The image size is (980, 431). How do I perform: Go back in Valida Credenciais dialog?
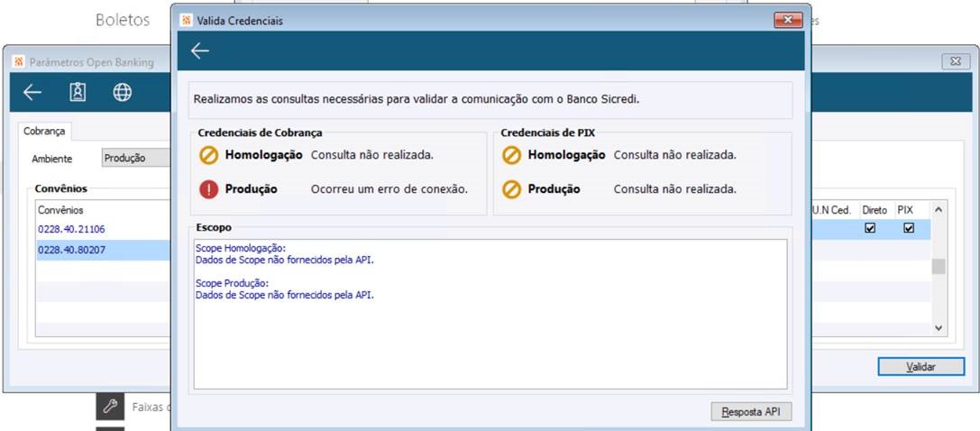tap(200, 51)
